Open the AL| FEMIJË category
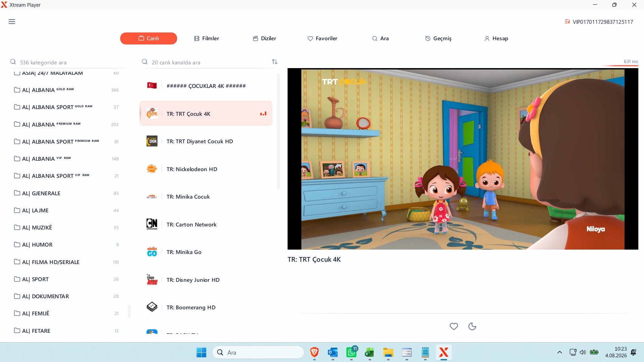The width and height of the screenshot is (644, 362). tap(67, 313)
